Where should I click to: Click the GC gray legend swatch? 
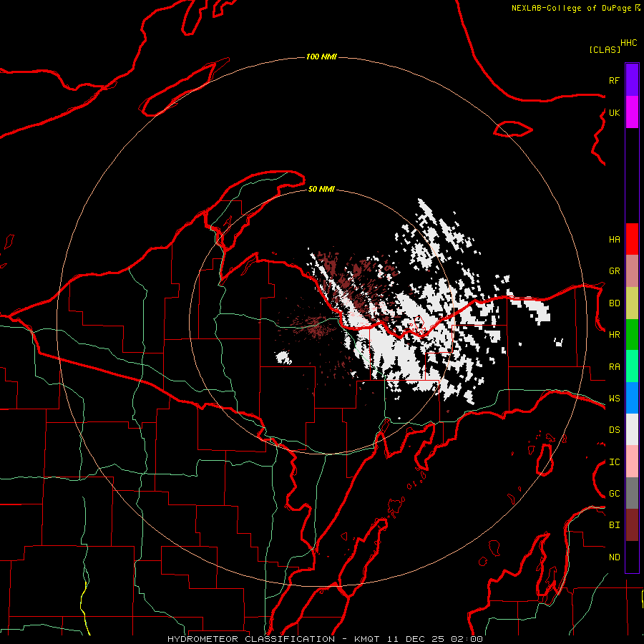click(632, 493)
